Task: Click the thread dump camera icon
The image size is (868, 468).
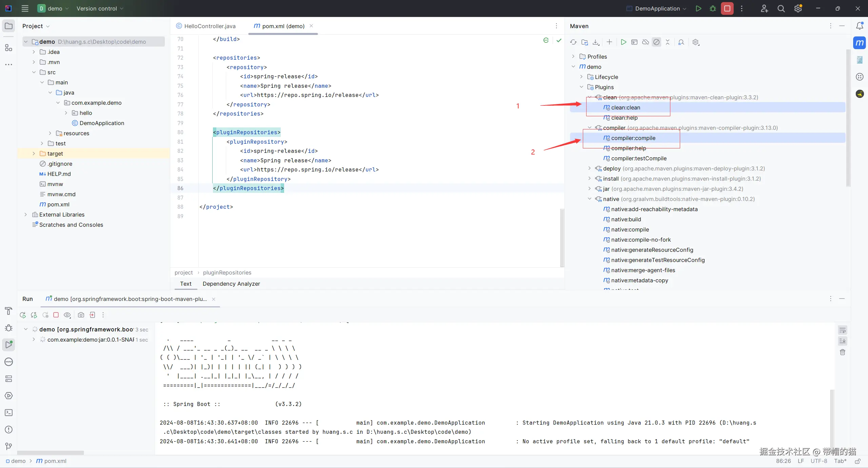Action: pyautogui.click(x=81, y=315)
